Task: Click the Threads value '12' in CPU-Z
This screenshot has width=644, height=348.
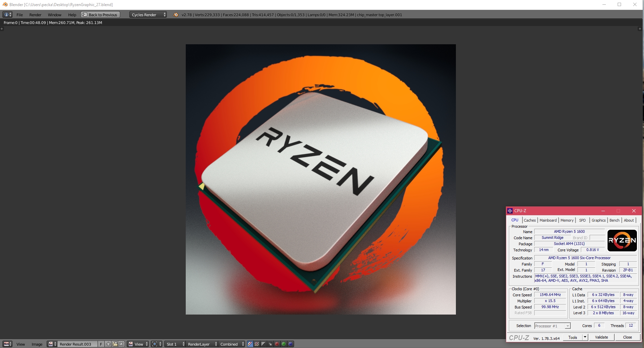Action: click(x=631, y=325)
